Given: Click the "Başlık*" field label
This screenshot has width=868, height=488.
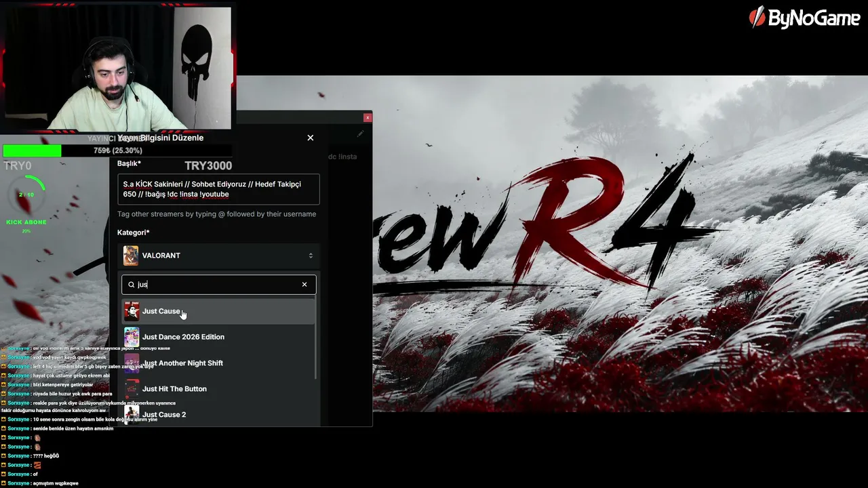Looking at the screenshot, I should click(129, 163).
